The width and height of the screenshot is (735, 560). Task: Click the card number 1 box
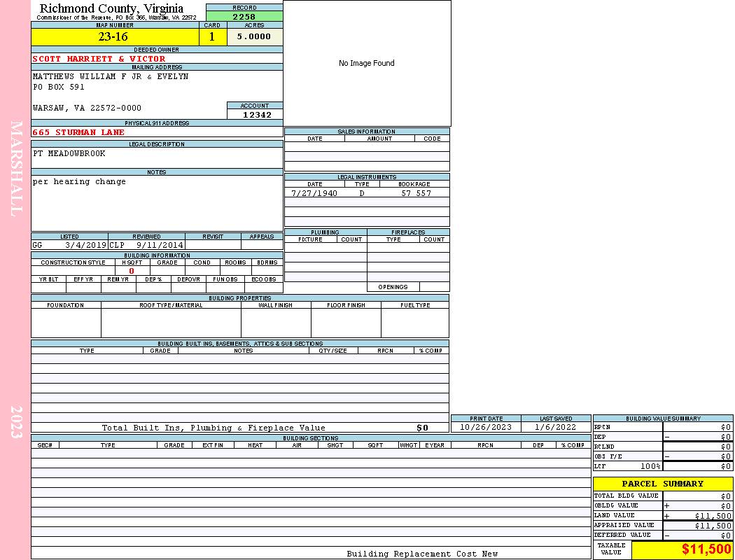pyautogui.click(x=212, y=37)
